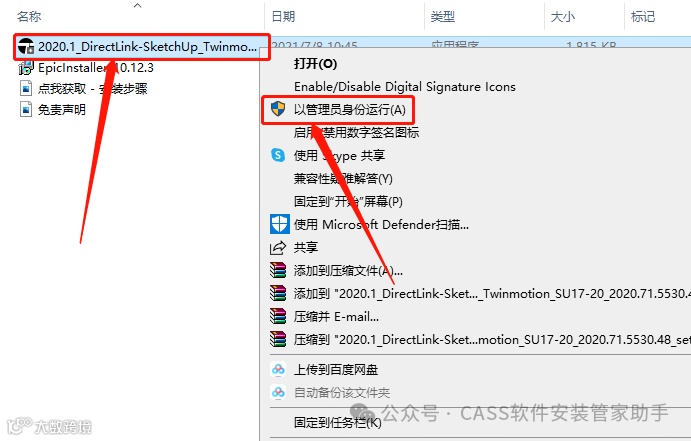Sort files by the 日期 column header
The height and width of the screenshot is (441, 691).
pos(283,17)
